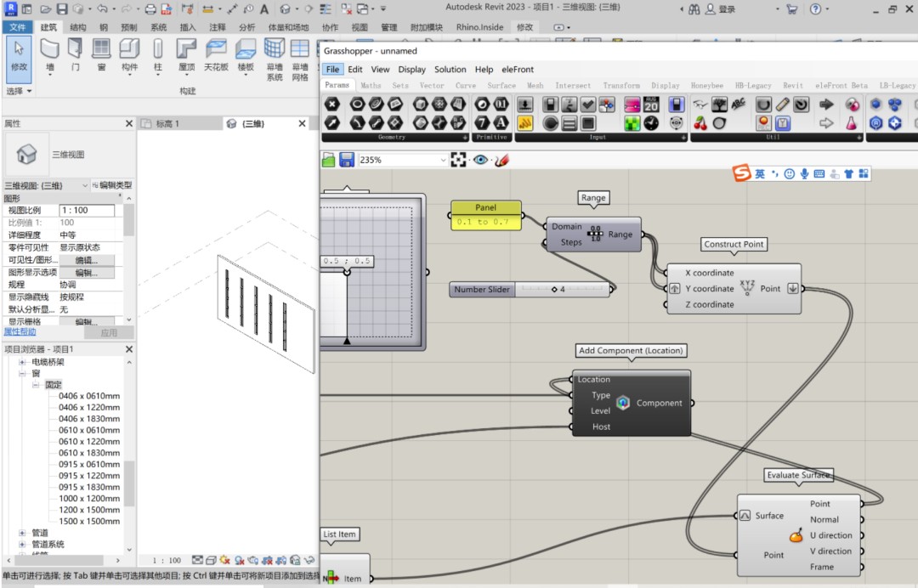Pick the glasses icon in Util panel
The height and width of the screenshot is (588, 918).
(700, 105)
